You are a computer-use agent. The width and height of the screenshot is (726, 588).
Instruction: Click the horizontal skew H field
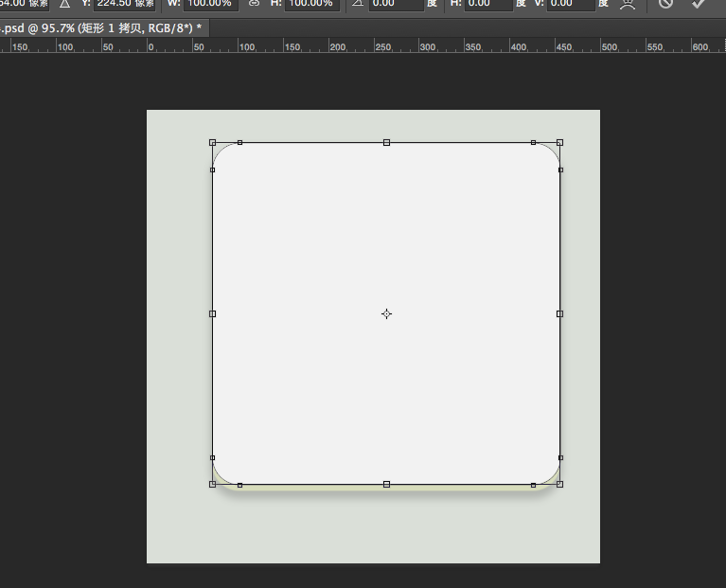[x=488, y=4]
